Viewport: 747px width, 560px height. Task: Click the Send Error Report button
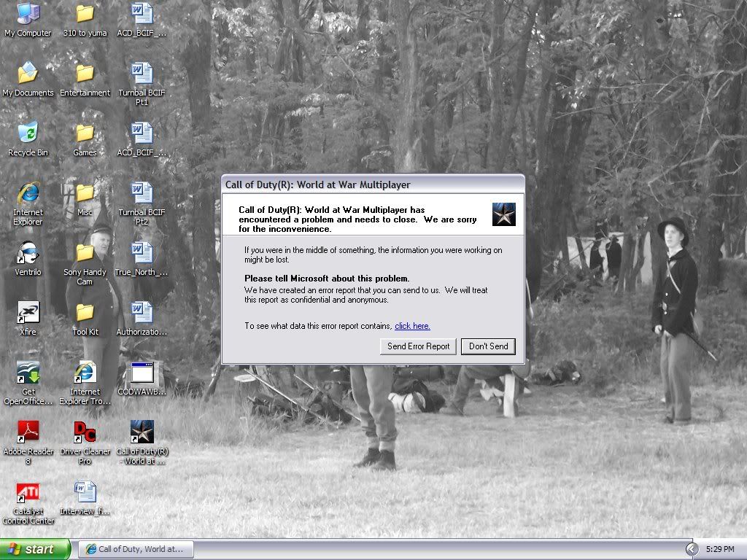[418, 346]
